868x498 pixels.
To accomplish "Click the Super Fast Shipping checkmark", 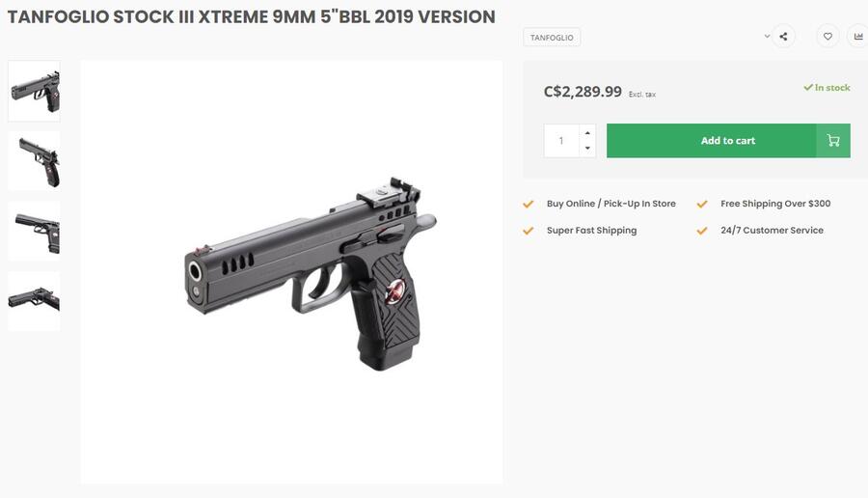I will (528, 231).
